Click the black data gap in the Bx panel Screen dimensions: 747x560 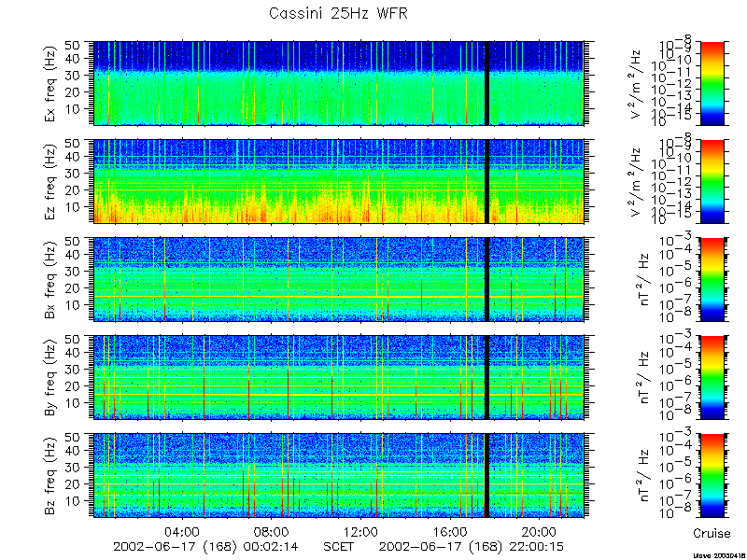point(486,279)
